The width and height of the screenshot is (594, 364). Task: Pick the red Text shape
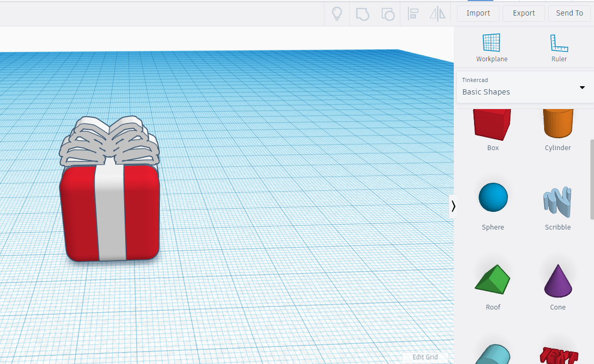point(559,355)
